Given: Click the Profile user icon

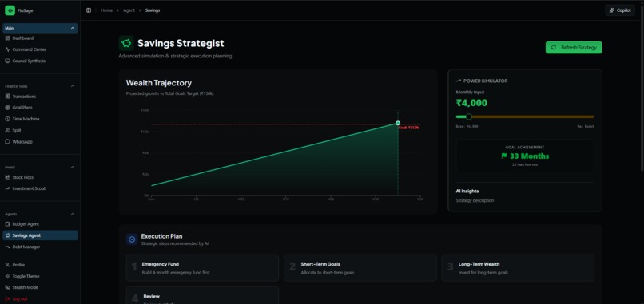Looking at the screenshot, I should [7, 265].
